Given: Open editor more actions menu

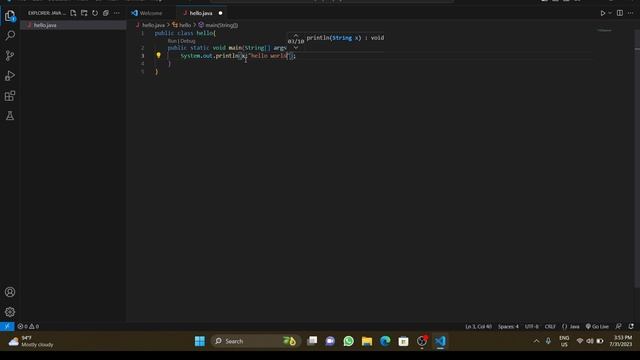Looking at the screenshot, I should click(x=631, y=13).
